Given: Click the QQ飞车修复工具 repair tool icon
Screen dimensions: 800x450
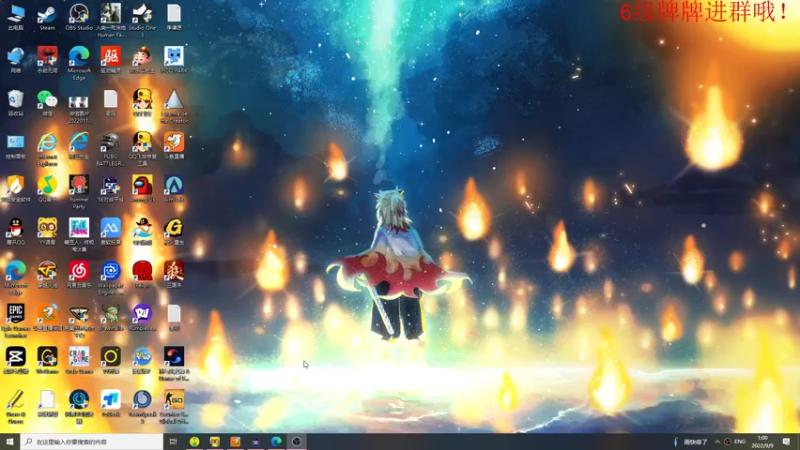Looking at the screenshot, I should pos(142,149).
